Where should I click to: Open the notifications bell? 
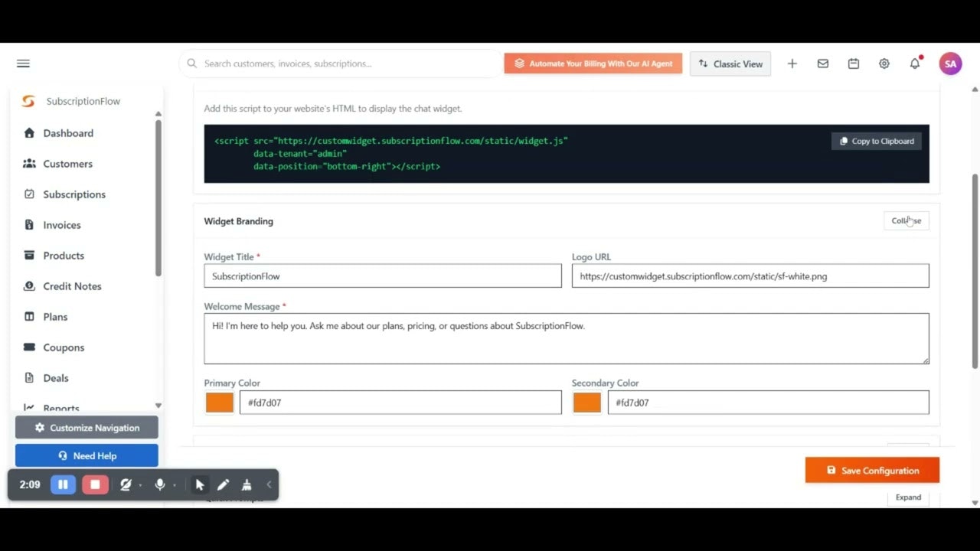[x=915, y=64]
